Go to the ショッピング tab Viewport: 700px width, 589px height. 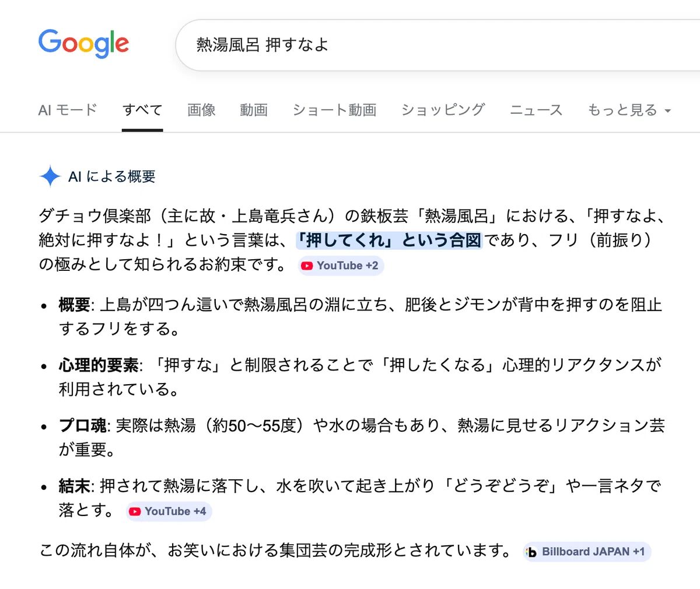click(443, 110)
